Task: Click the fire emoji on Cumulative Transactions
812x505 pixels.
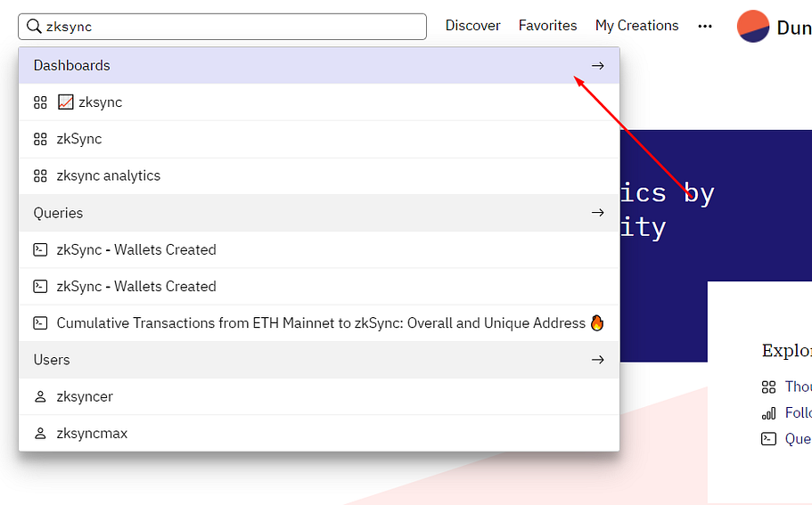Action: click(x=597, y=323)
